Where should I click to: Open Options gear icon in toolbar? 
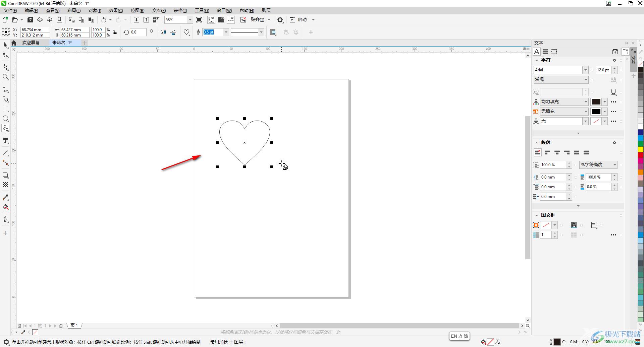[280, 20]
